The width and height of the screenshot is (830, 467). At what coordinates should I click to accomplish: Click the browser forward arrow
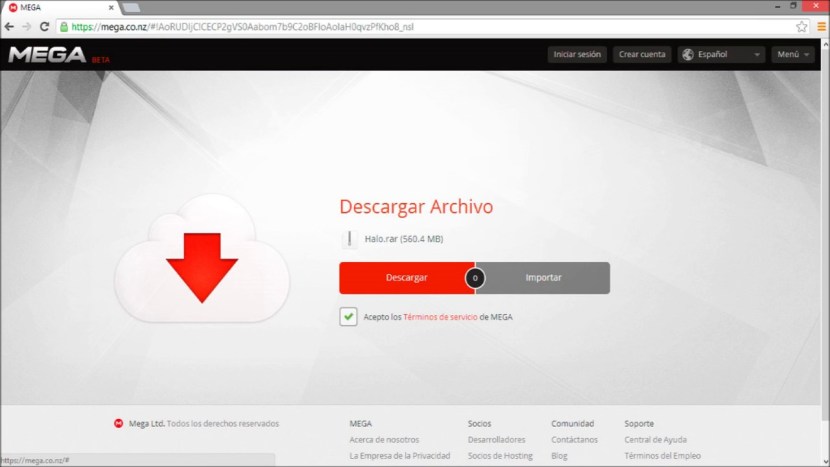click(27, 26)
